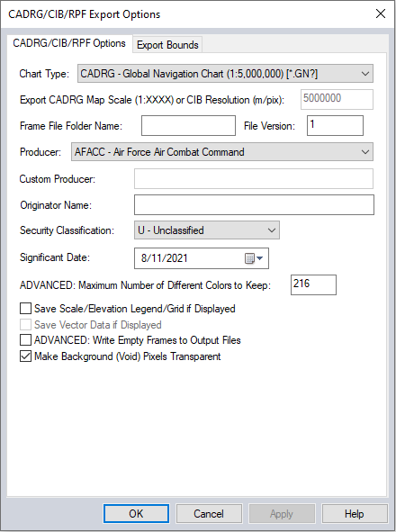The width and height of the screenshot is (396, 532).
Task: Click the greyed-out Apply button
Action: tap(282, 514)
